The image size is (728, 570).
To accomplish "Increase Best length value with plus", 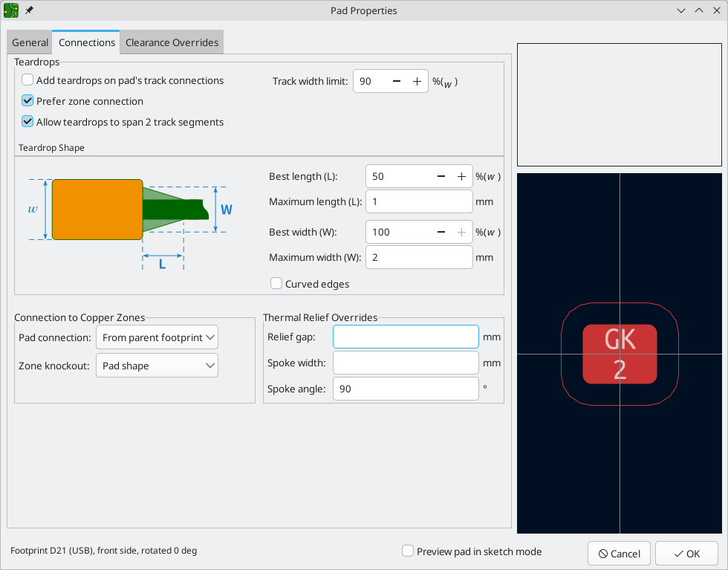I will [461, 177].
